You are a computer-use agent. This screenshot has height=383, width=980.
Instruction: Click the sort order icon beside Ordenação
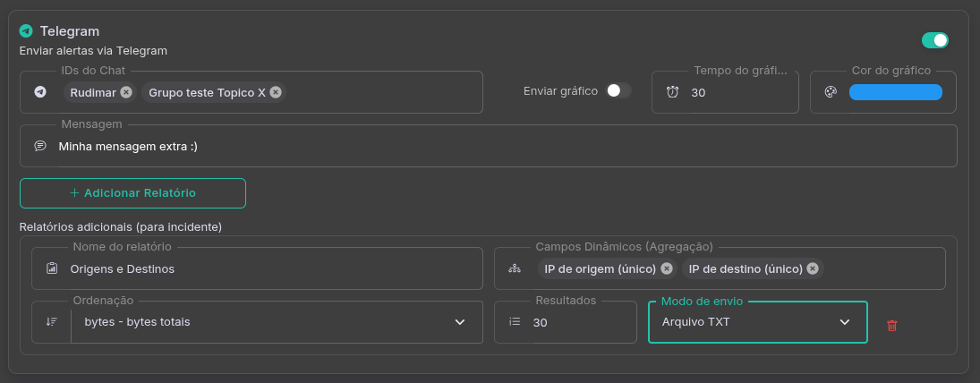[x=51, y=322]
